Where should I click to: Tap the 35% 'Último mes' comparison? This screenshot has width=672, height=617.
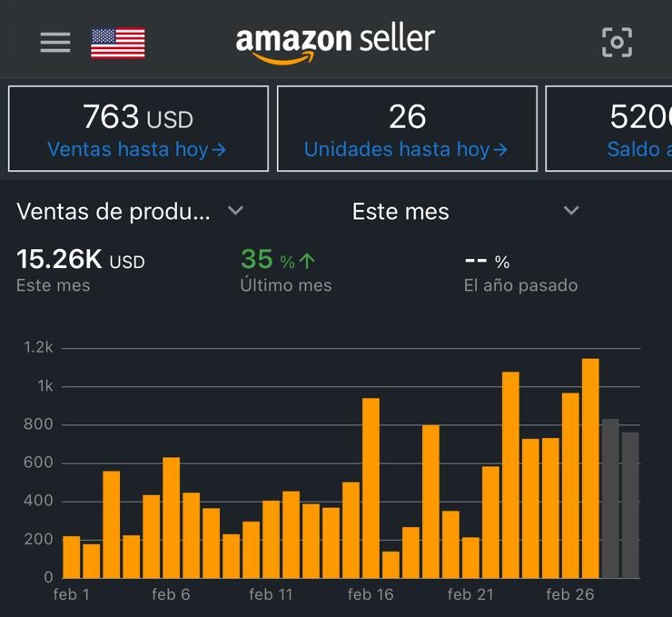pyautogui.click(x=269, y=261)
